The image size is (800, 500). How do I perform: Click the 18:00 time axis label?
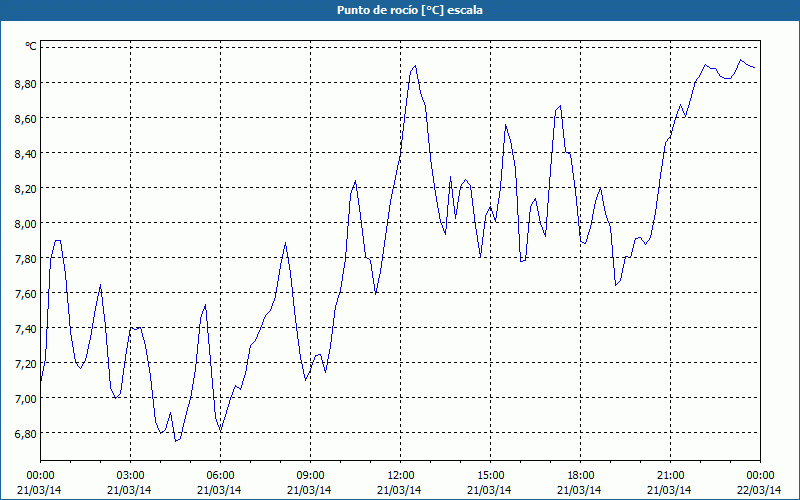(x=580, y=476)
